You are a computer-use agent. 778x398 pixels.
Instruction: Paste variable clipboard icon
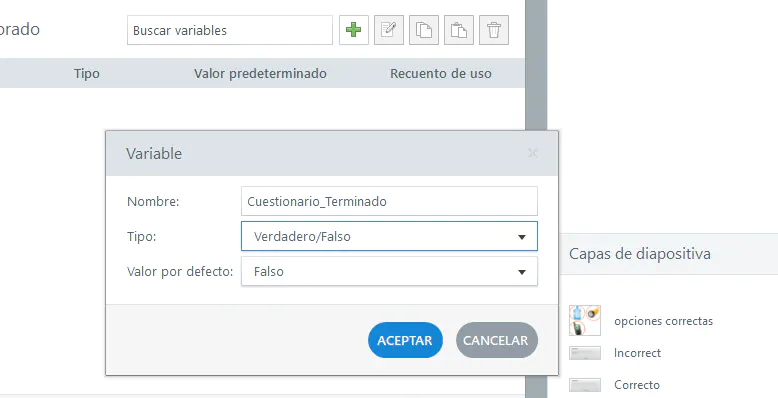pyautogui.click(x=459, y=30)
